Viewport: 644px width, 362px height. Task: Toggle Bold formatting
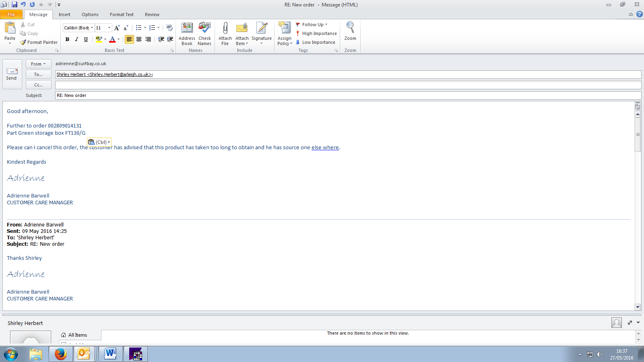(x=67, y=39)
